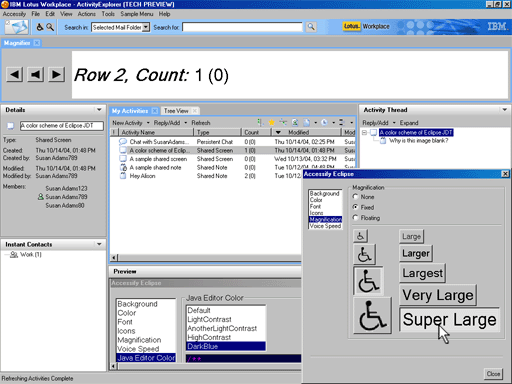The height and width of the screenshot is (384, 512).
Task: Click the accessibility wheelchair icon in the top toolbar
Action: [x=40, y=27]
